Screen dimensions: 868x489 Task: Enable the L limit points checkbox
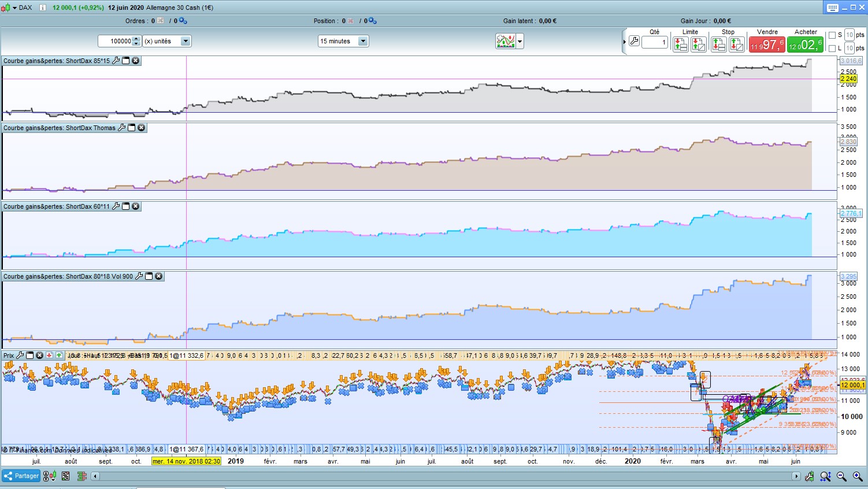tap(832, 49)
